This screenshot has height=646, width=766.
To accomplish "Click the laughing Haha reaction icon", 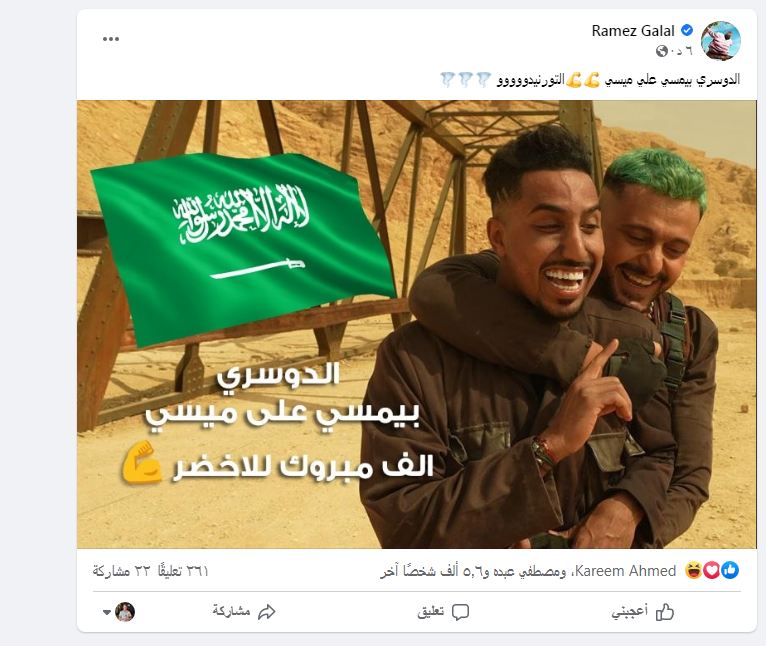I will (694, 570).
